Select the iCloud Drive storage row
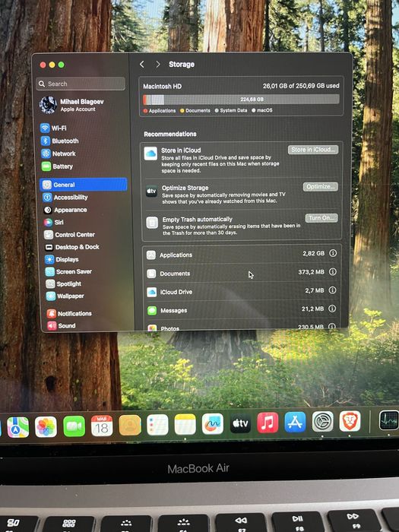This screenshot has height=532, width=399. point(242,291)
